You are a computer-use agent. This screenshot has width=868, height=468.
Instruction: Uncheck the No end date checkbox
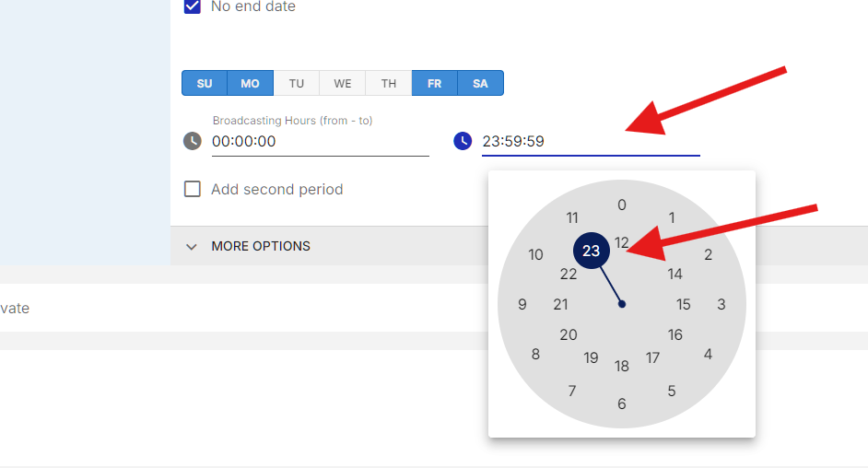[192, 6]
